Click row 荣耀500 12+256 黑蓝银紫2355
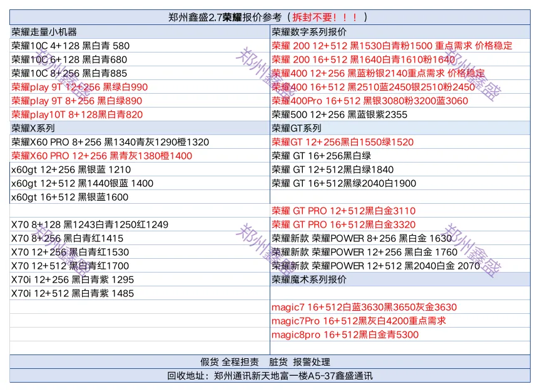 (x=400, y=114)
